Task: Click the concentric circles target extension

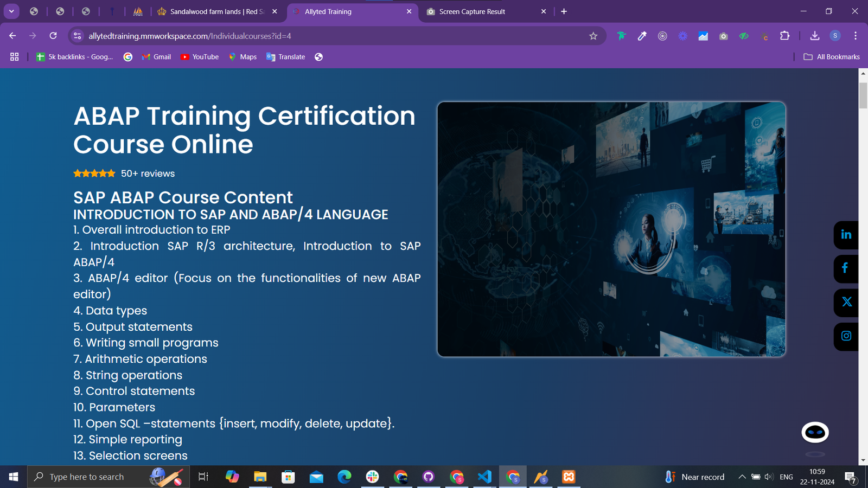Action: click(662, 36)
